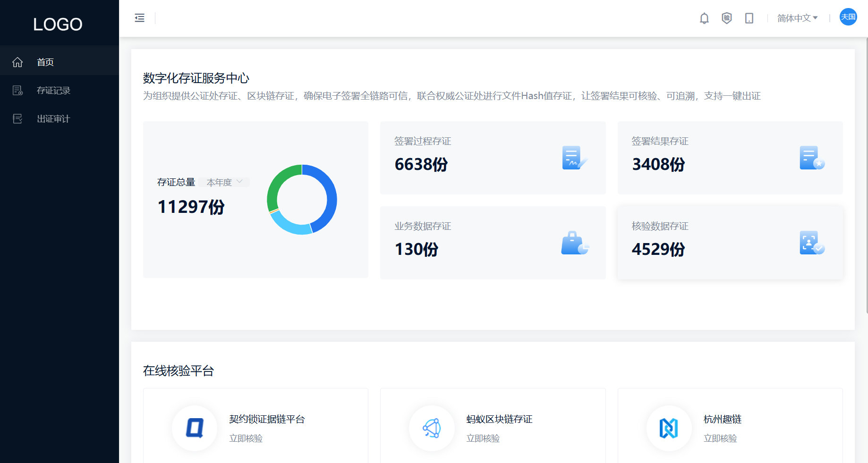Image resolution: width=868 pixels, height=463 pixels.
Task: Open notifications via the bell icon
Action: click(x=704, y=18)
